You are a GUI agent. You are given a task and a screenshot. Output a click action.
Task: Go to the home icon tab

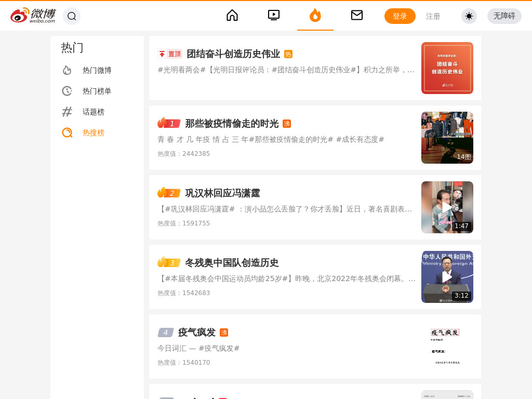(x=232, y=15)
